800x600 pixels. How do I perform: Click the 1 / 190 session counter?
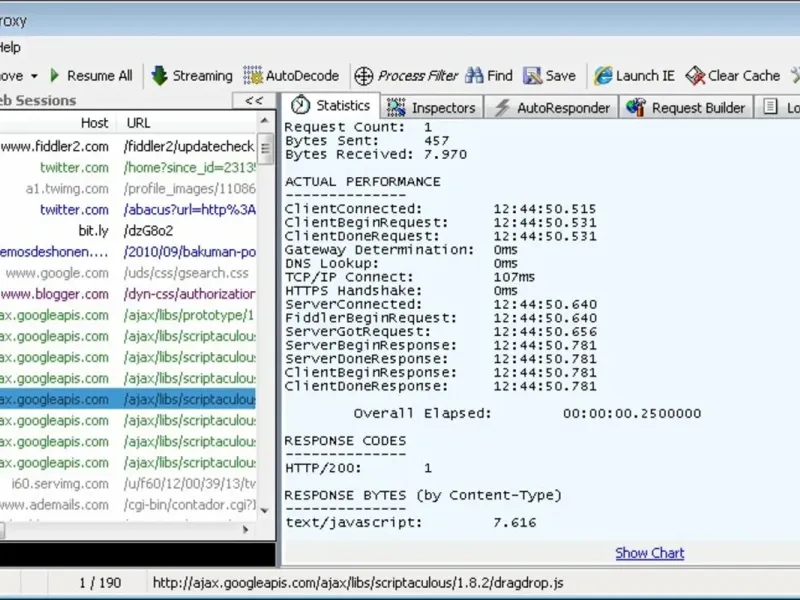[100, 583]
